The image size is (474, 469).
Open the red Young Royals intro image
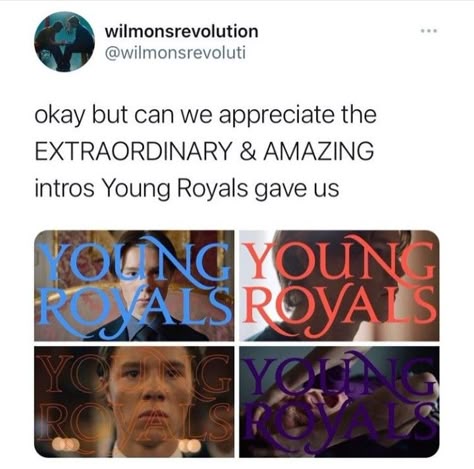(x=339, y=285)
